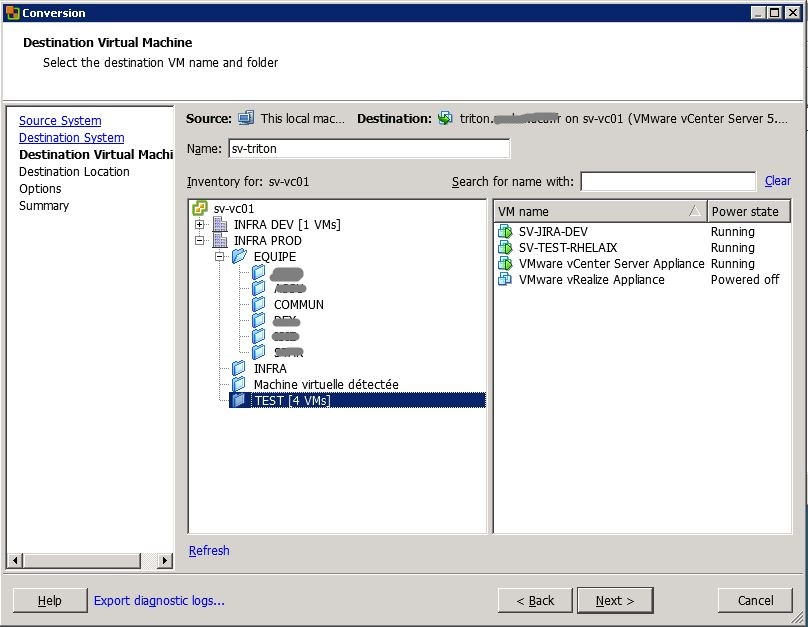Select VMware vCenter Server Appliance name
The height and width of the screenshot is (627, 808).
click(x=611, y=263)
